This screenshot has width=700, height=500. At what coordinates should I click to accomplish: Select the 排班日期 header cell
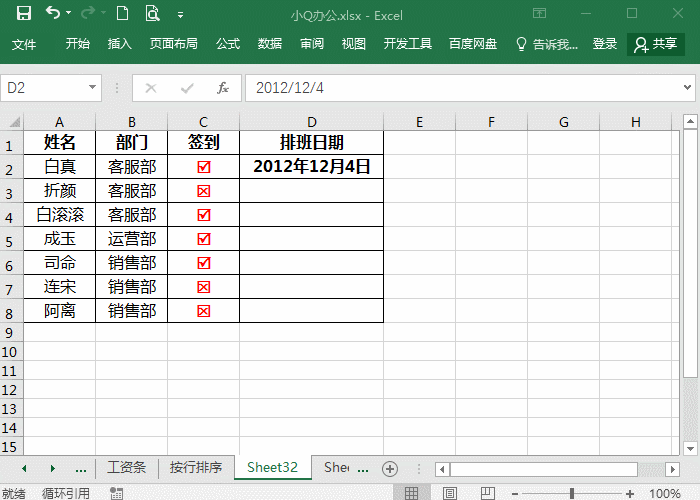(x=312, y=143)
